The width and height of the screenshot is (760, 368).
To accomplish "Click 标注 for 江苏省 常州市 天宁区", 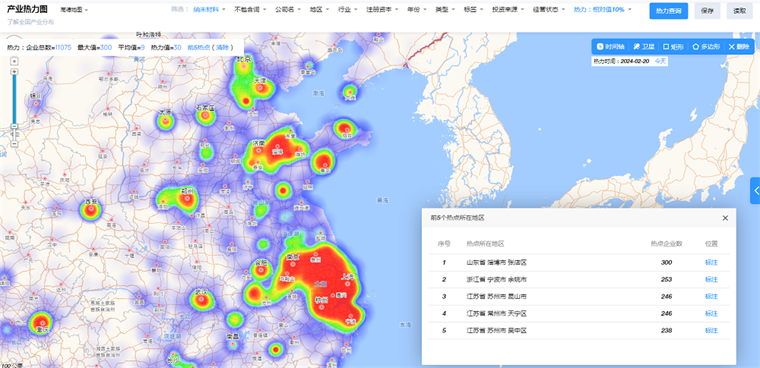I will (711, 314).
